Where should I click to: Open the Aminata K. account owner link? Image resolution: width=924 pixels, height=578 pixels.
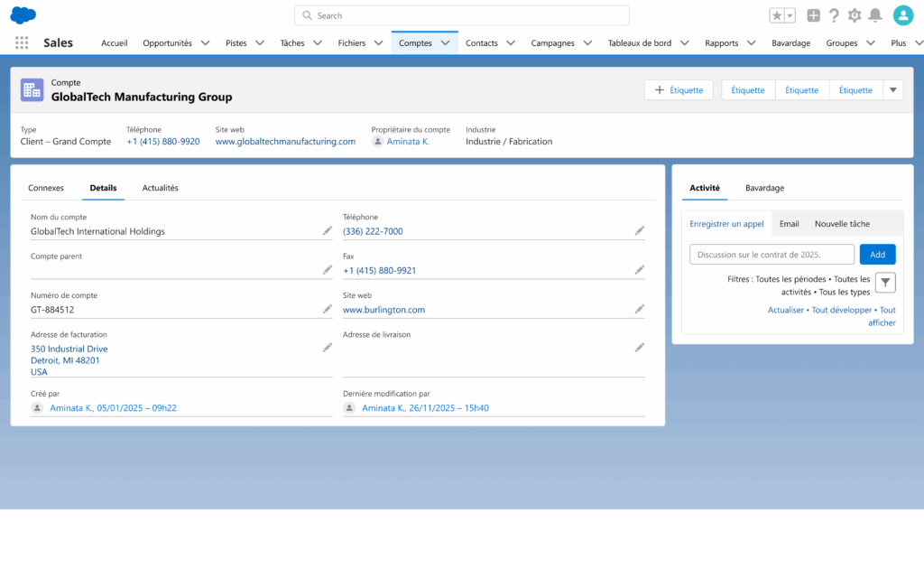point(408,142)
